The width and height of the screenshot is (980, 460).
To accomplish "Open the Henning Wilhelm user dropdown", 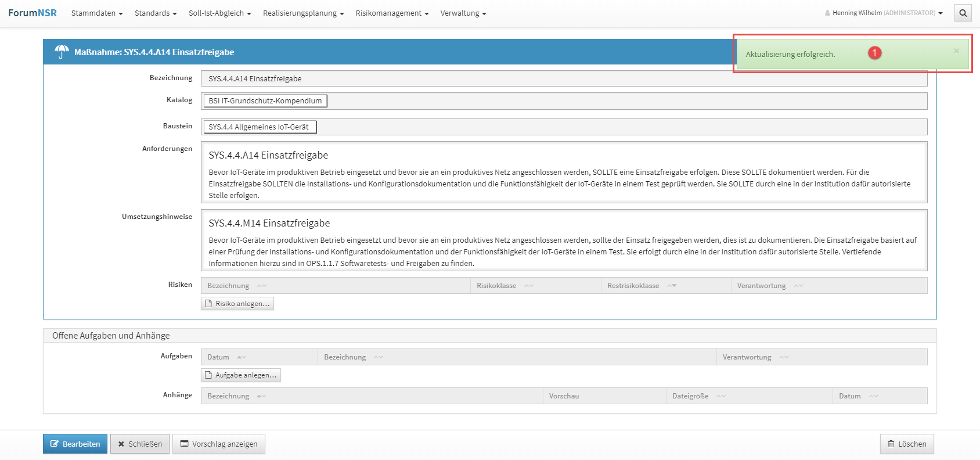I will [x=884, y=13].
